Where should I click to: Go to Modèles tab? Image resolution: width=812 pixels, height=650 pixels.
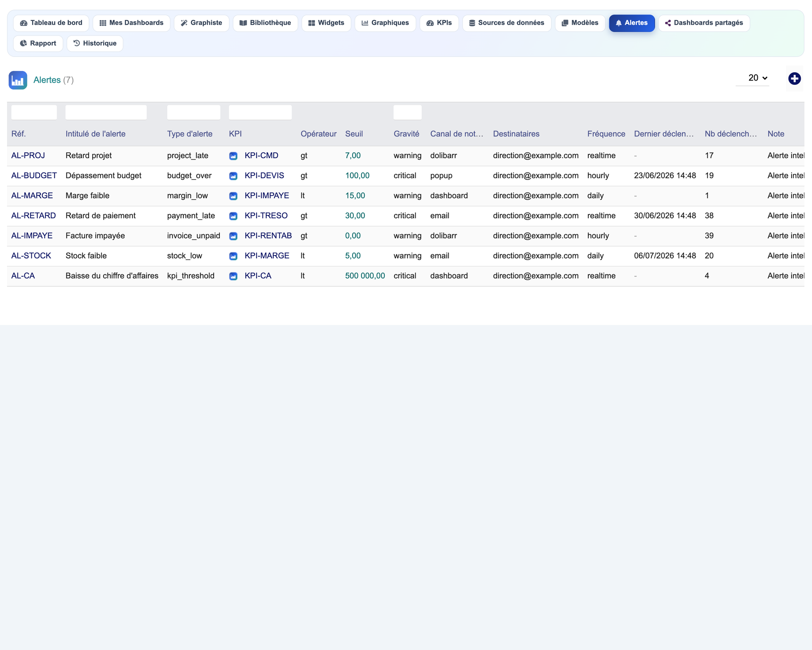pyautogui.click(x=580, y=23)
